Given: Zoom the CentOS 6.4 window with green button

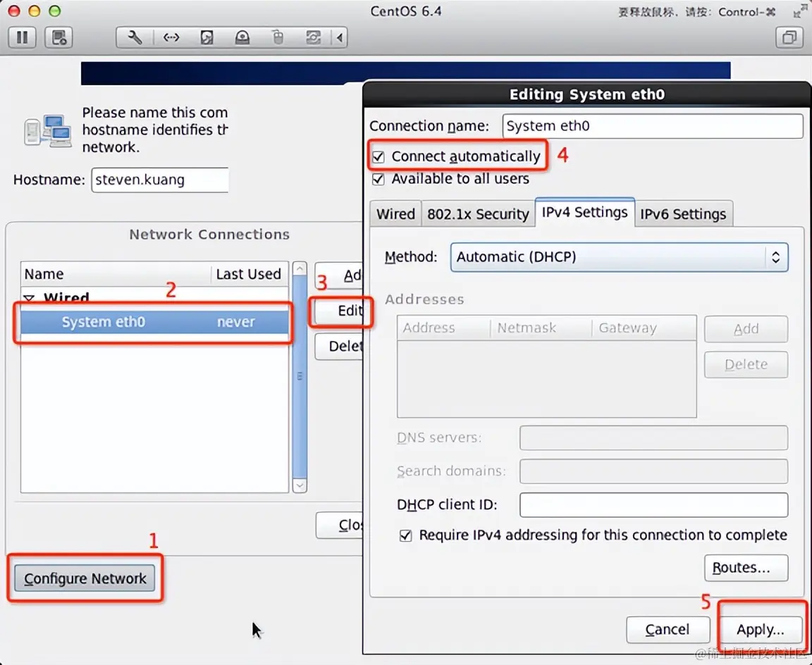Looking at the screenshot, I should pos(54,11).
